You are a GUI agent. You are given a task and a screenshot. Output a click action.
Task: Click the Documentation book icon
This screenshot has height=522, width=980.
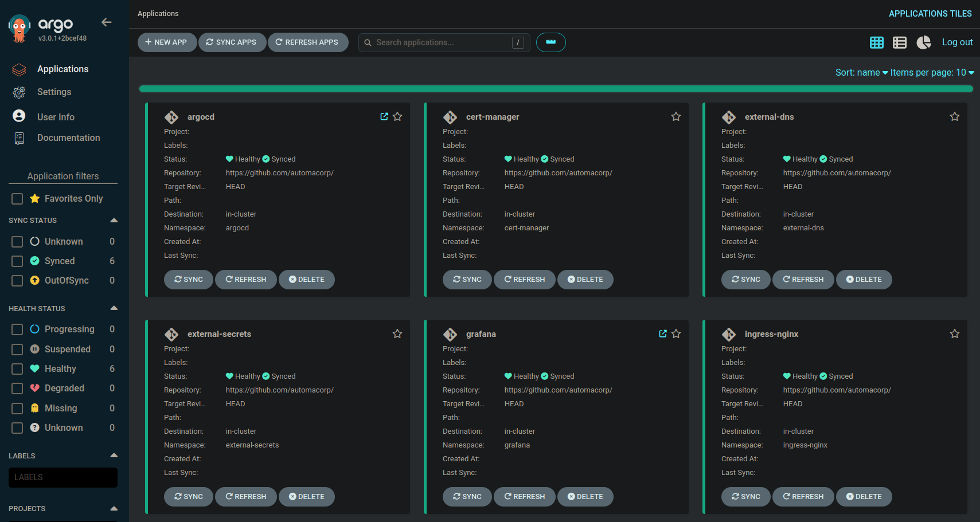point(19,138)
